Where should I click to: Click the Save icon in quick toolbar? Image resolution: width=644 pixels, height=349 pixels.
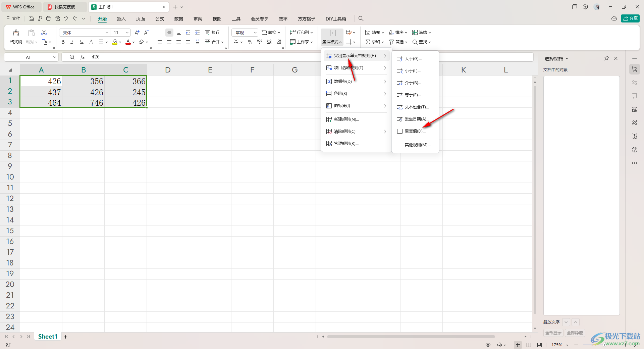coord(31,18)
